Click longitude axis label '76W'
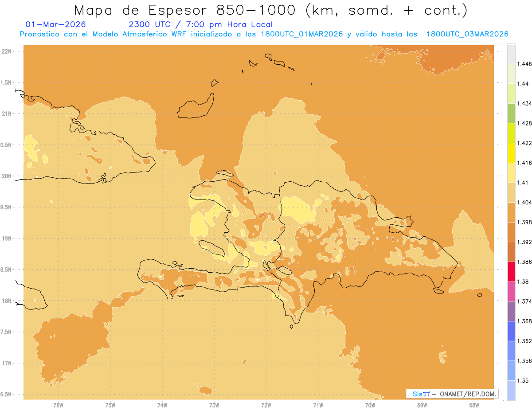 (58, 405)
